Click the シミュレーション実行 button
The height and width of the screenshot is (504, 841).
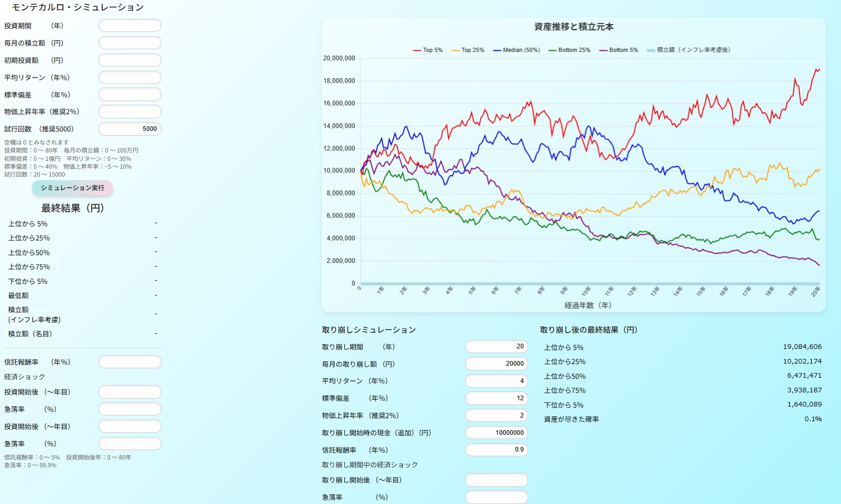pos(72,188)
